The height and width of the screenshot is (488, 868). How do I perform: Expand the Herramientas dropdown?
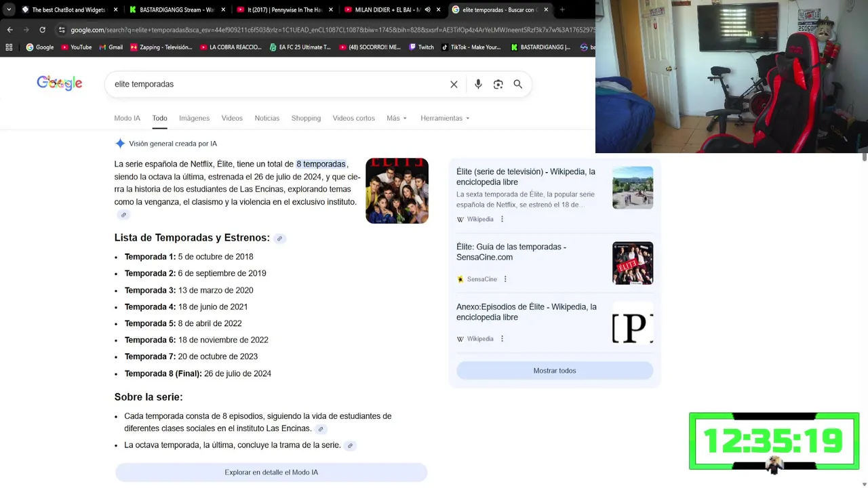coord(445,118)
